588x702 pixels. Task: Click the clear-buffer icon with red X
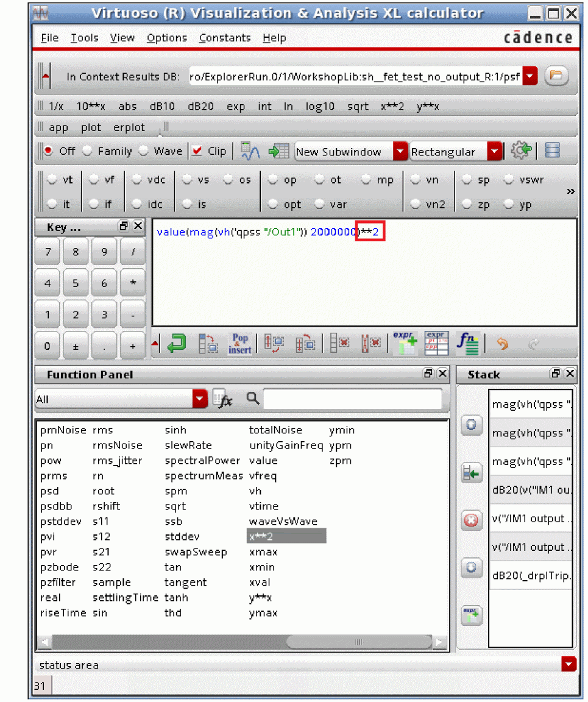click(371, 344)
